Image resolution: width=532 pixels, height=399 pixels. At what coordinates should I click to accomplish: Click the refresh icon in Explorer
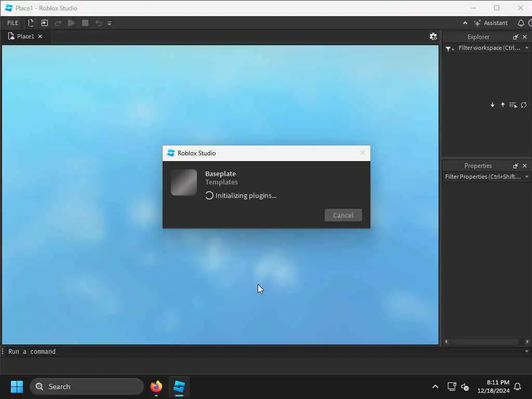[x=524, y=105]
